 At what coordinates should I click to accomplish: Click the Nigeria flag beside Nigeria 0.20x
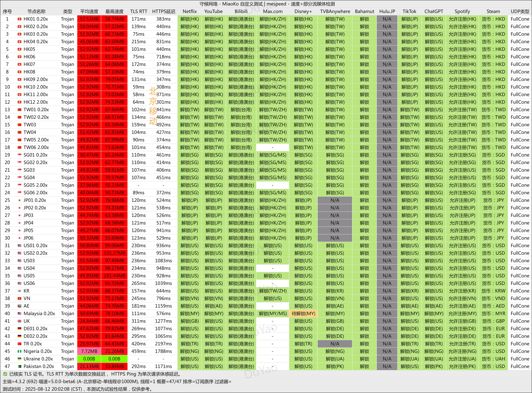20,351
